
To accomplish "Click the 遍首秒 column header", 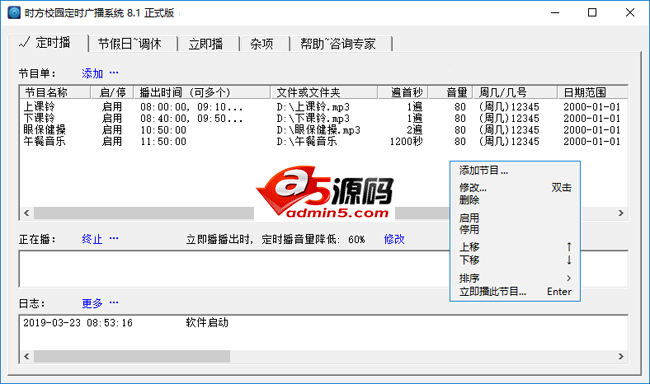I will tap(403, 92).
